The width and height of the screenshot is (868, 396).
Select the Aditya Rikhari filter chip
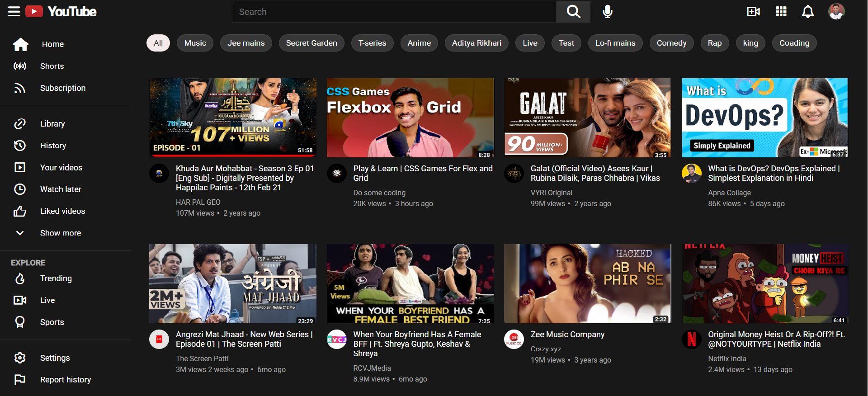476,43
